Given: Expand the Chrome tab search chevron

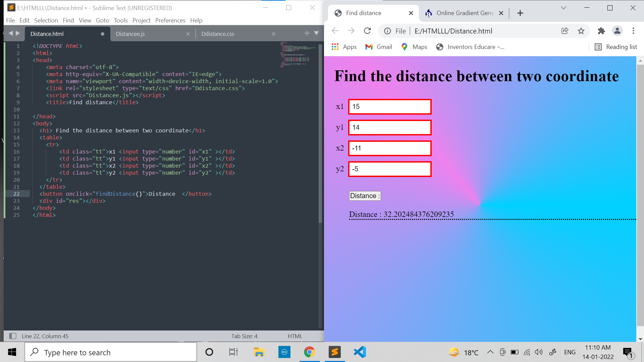Looking at the screenshot, I should 563,8.
